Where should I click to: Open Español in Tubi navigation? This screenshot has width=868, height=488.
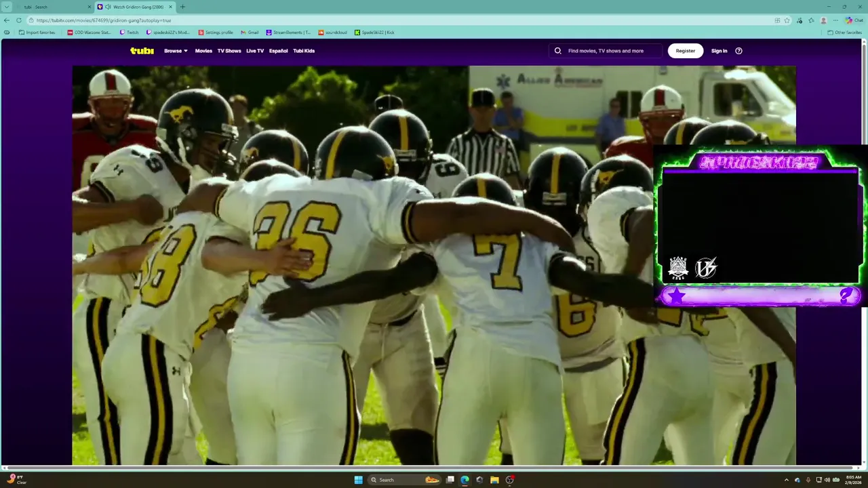pos(278,51)
